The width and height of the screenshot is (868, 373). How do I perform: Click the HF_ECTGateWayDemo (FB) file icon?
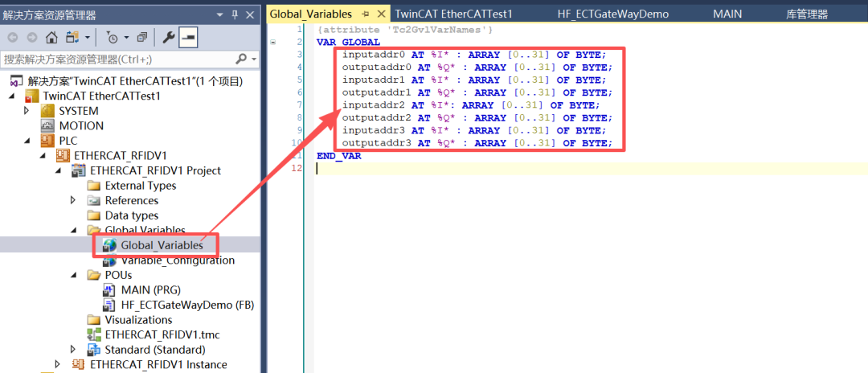point(109,305)
